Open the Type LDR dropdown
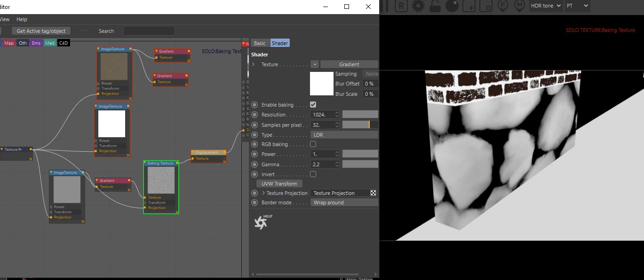Screen dimensions: 644x280 coord(344,135)
